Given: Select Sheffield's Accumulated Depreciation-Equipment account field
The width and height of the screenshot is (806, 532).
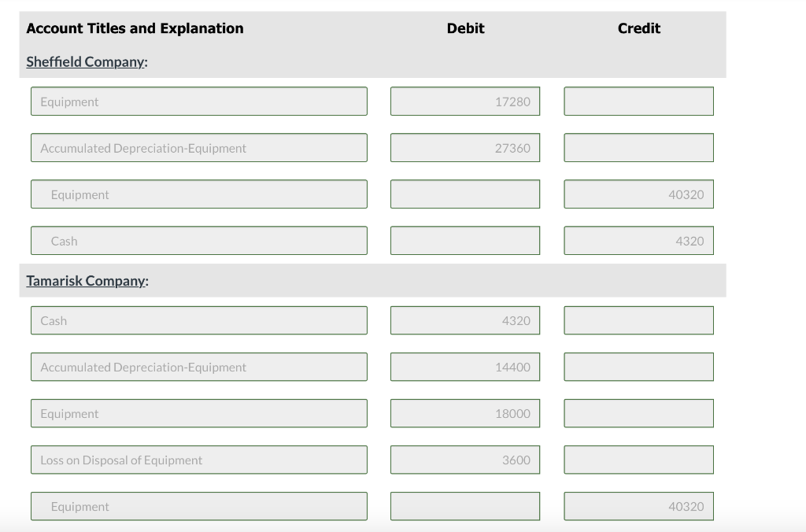Looking at the screenshot, I should pyautogui.click(x=199, y=147).
